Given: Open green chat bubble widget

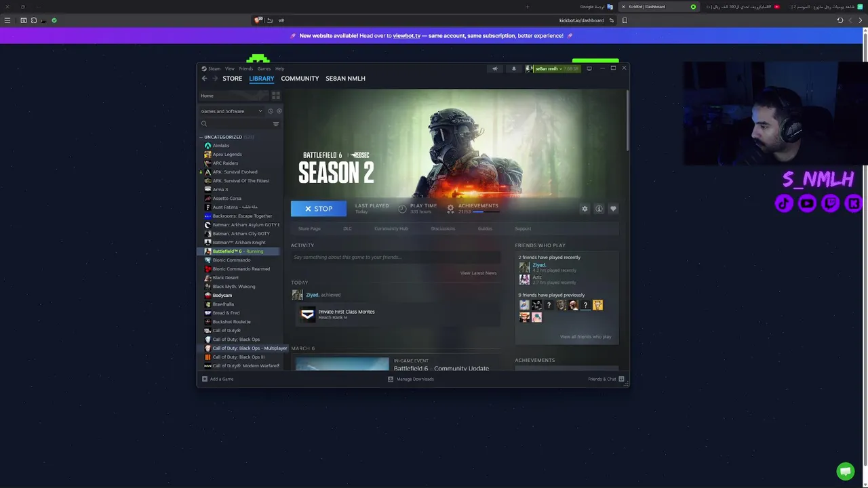Looking at the screenshot, I should point(845,471).
